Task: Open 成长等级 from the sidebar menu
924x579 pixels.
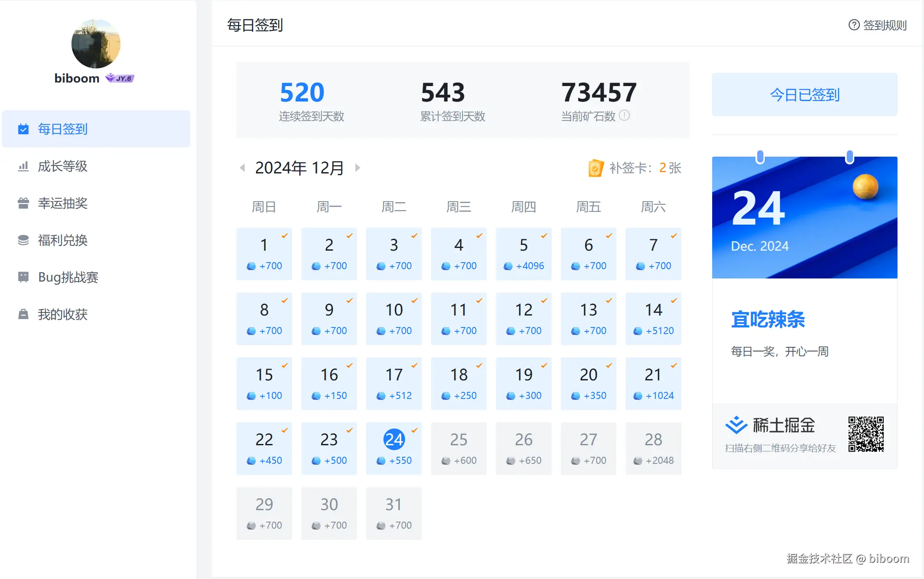Action: point(64,166)
